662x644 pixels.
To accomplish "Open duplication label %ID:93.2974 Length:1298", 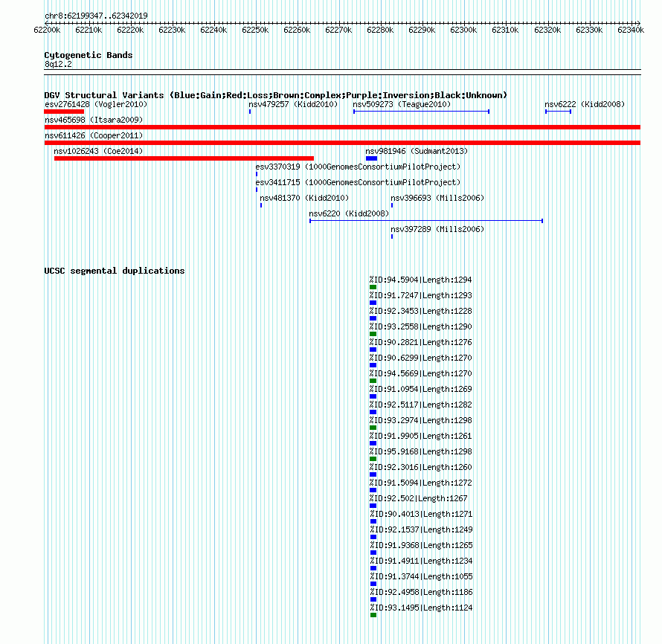I will (x=420, y=420).
